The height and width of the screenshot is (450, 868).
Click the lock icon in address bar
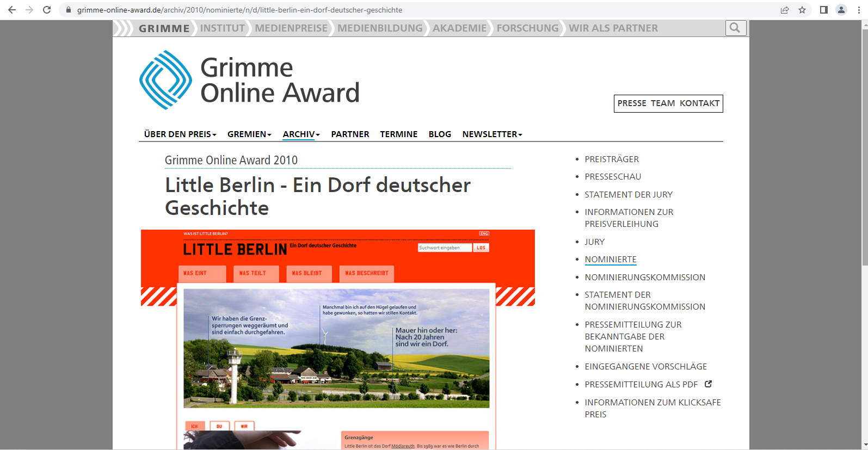(69, 10)
